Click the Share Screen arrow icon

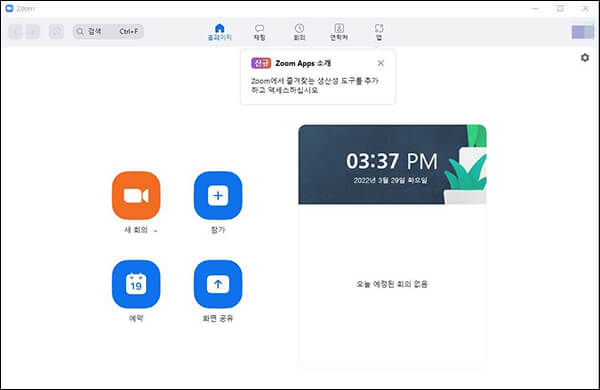coord(218,284)
